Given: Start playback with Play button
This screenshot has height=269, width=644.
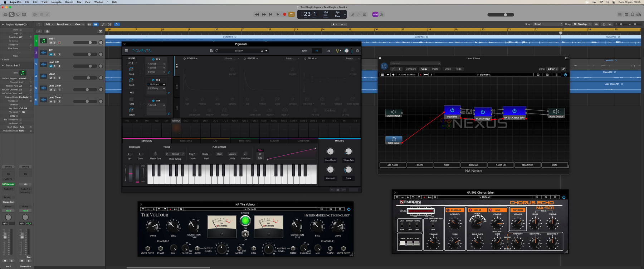Looking at the screenshot, I should (278, 15).
